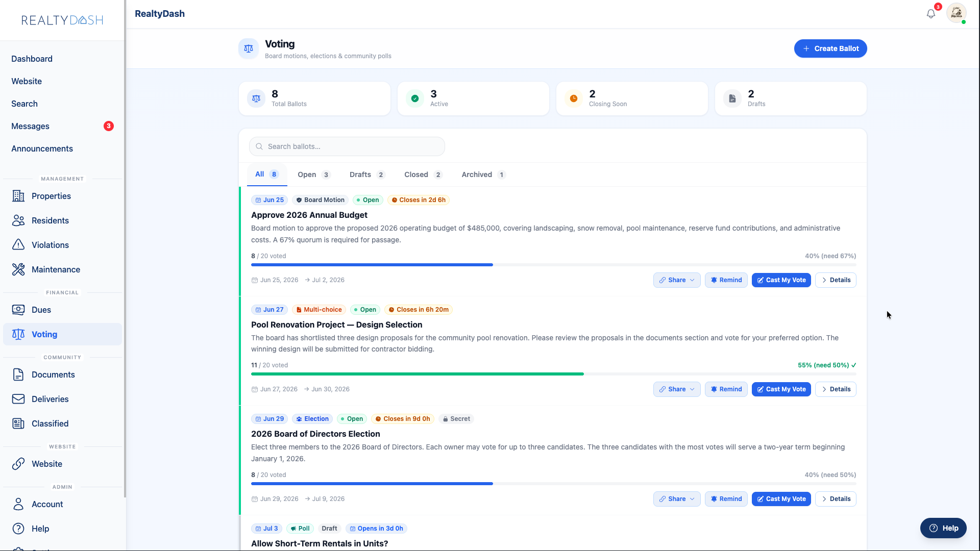This screenshot has height=551, width=980.
Task: Click the Drafts document icon
Action: pyautogui.click(x=732, y=98)
